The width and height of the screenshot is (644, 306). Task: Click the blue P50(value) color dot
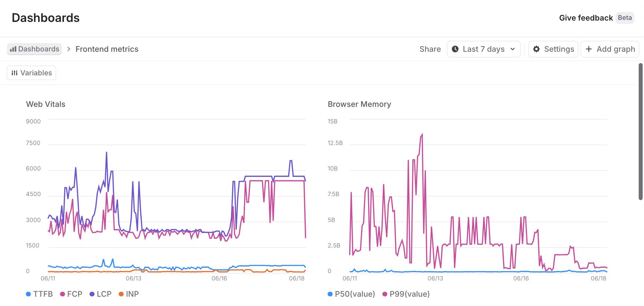[329, 294]
